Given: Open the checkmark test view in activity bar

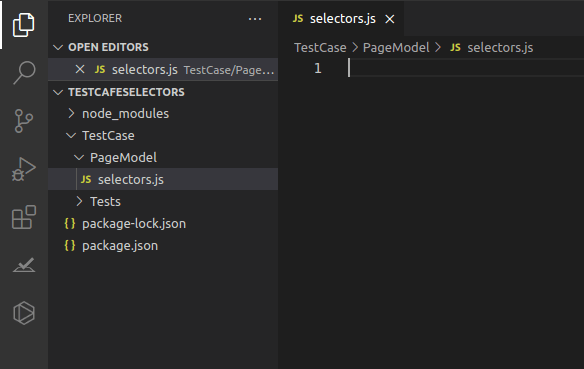Looking at the screenshot, I should click(x=24, y=265).
